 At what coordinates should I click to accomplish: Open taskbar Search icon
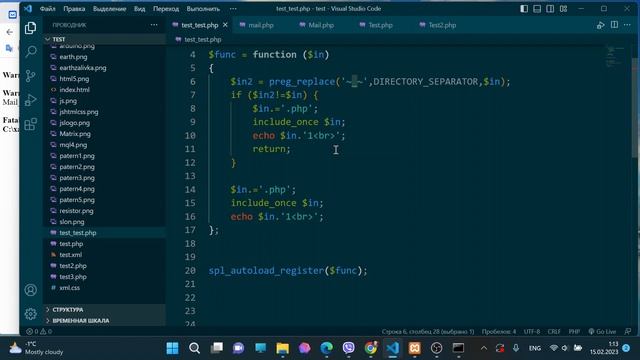(x=194, y=348)
